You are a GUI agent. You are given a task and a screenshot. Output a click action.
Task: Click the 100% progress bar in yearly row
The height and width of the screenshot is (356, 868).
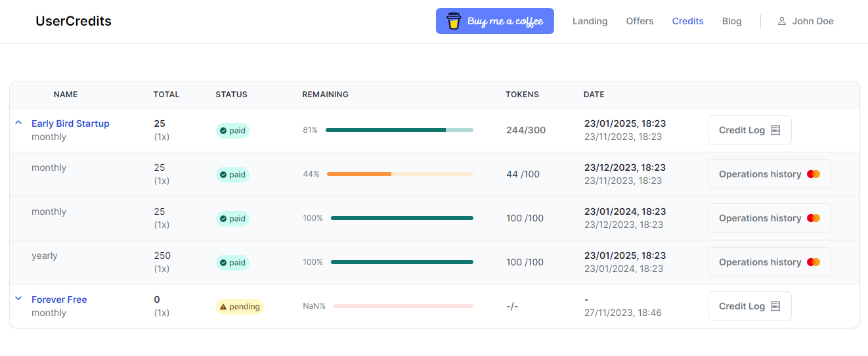point(402,262)
